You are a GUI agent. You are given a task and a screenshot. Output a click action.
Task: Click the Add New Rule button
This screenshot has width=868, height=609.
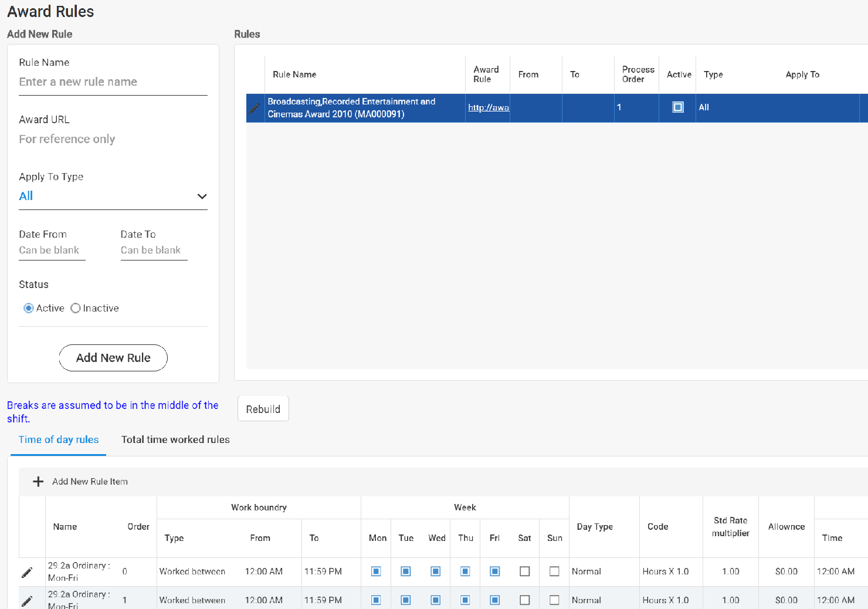click(x=113, y=358)
